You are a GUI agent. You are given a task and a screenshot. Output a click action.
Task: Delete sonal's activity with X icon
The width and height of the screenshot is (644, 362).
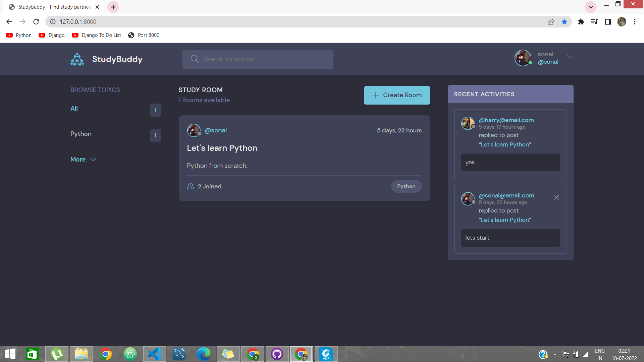[x=557, y=197]
